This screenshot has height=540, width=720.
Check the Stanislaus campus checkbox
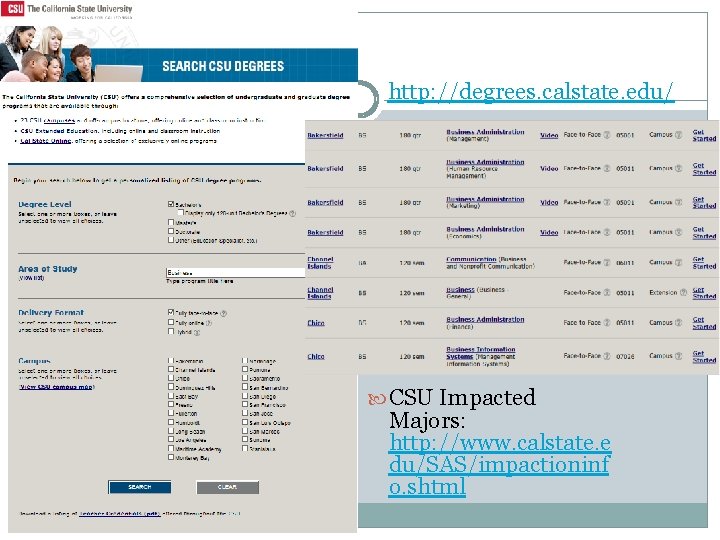(x=245, y=448)
